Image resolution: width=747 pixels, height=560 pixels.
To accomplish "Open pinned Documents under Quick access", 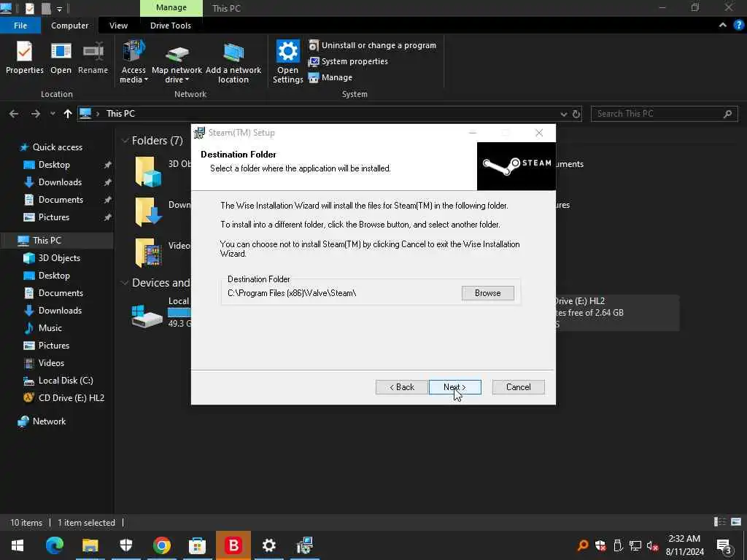I will coord(61,200).
